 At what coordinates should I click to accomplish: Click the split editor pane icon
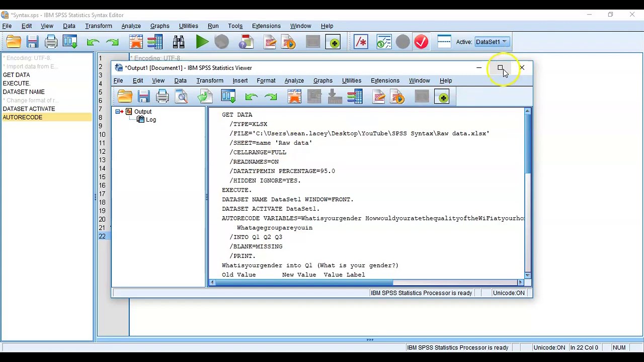pyautogui.click(x=444, y=42)
